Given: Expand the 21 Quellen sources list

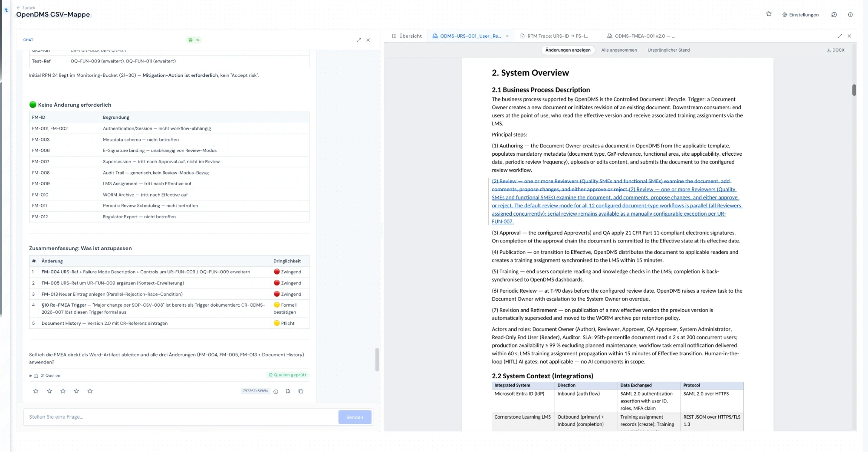Looking at the screenshot, I should 45,376.
